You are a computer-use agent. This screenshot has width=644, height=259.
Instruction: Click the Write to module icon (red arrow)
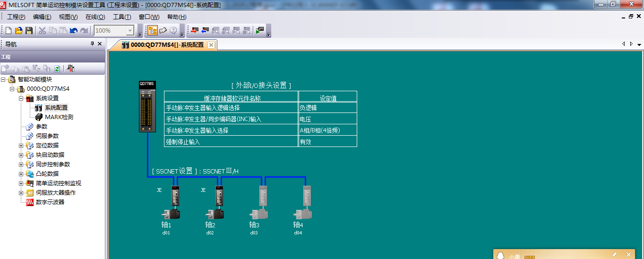pos(194,31)
